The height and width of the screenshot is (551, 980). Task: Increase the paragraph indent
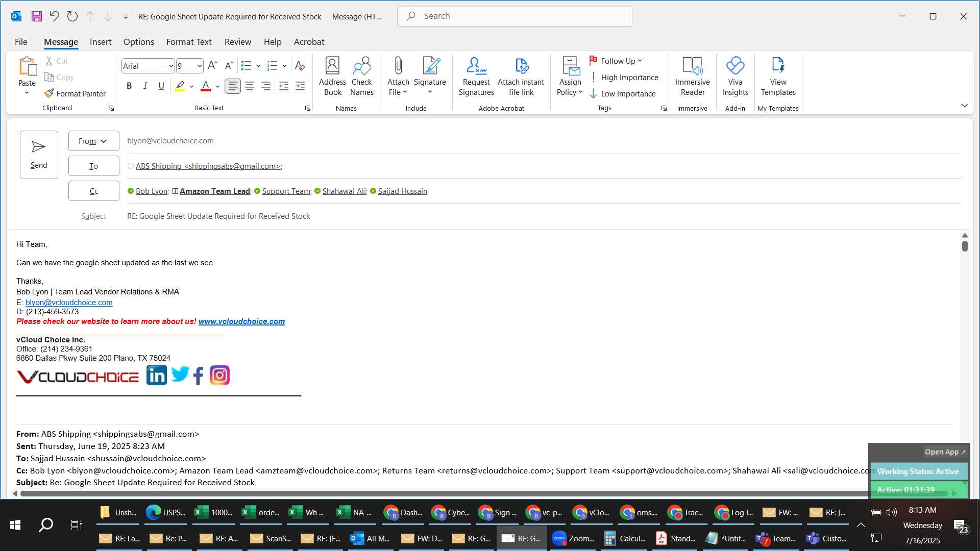pos(300,86)
